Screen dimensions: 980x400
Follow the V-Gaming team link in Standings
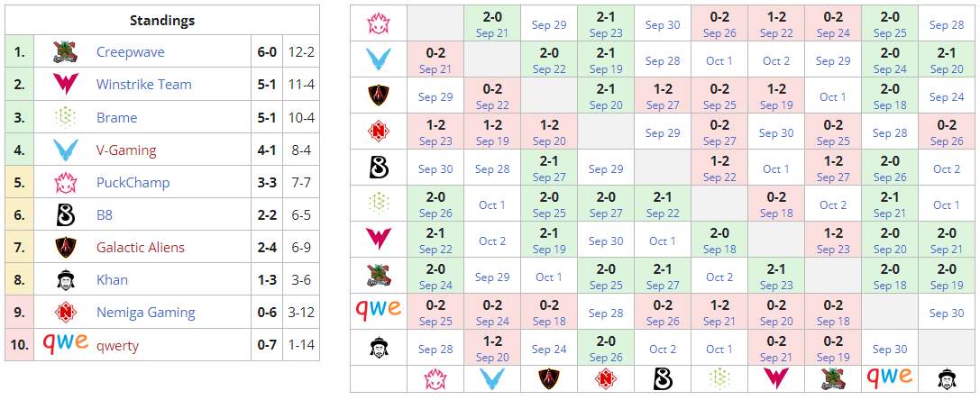point(126,150)
